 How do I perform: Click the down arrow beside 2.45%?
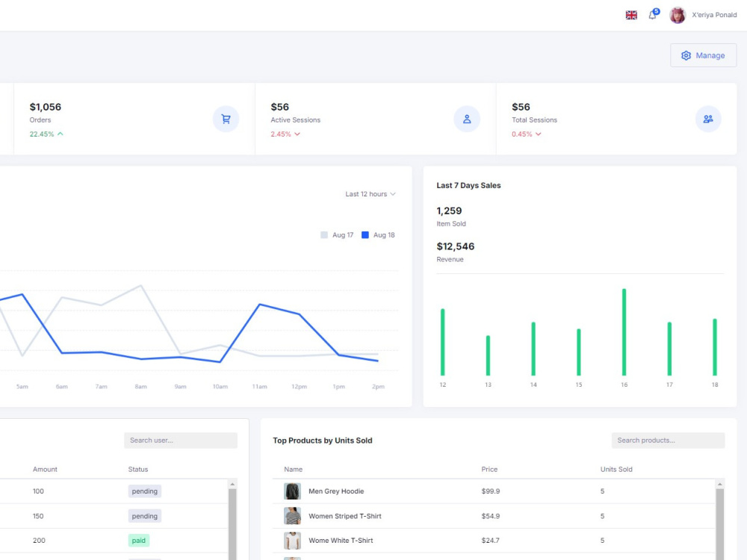(x=297, y=134)
